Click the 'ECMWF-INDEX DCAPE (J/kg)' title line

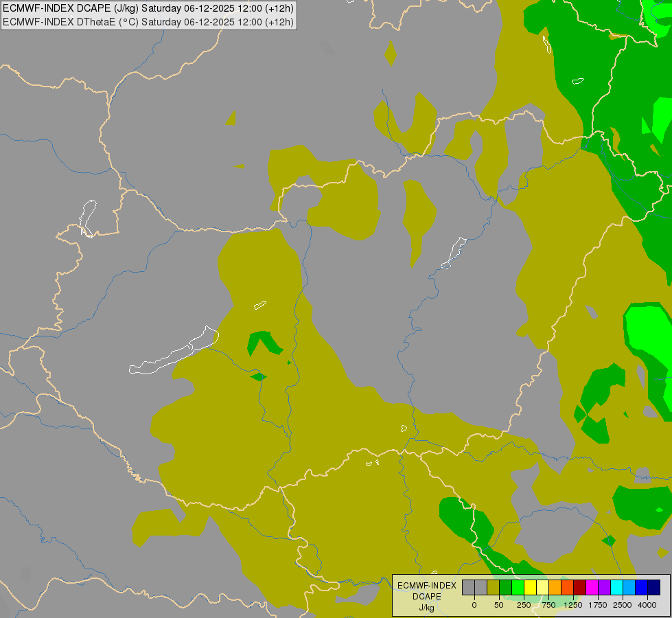[x=148, y=8]
